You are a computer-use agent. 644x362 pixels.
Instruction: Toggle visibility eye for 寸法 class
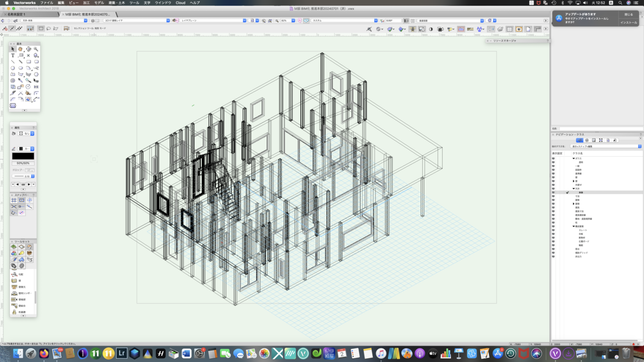click(553, 196)
